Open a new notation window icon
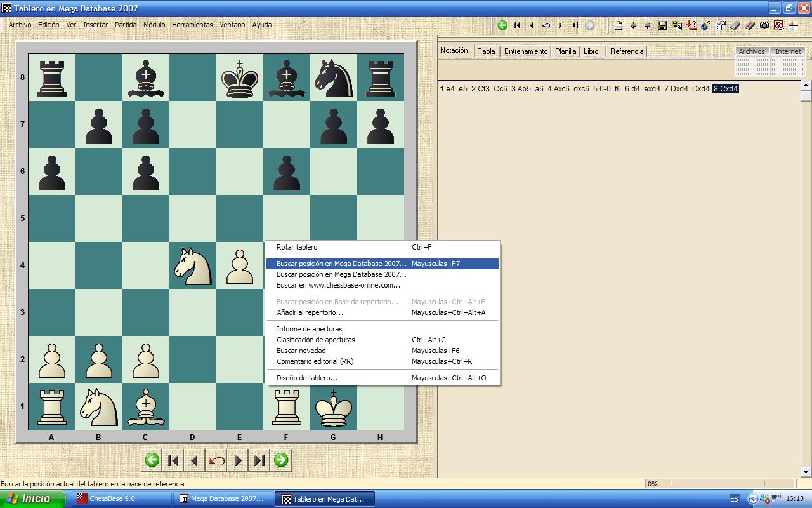 pos(619,25)
